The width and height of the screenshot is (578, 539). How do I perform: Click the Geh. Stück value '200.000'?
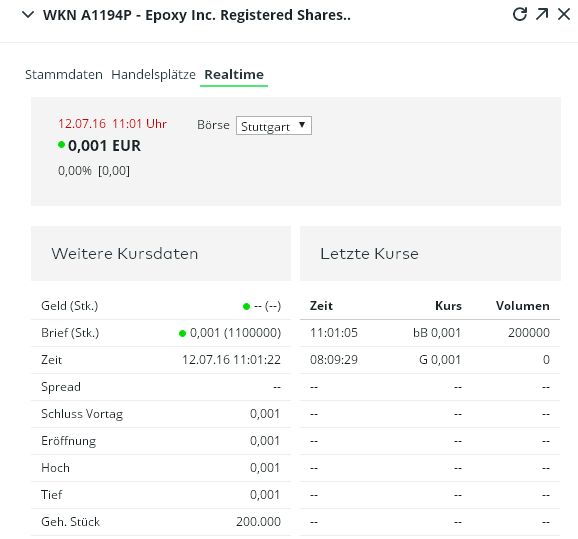click(x=258, y=522)
